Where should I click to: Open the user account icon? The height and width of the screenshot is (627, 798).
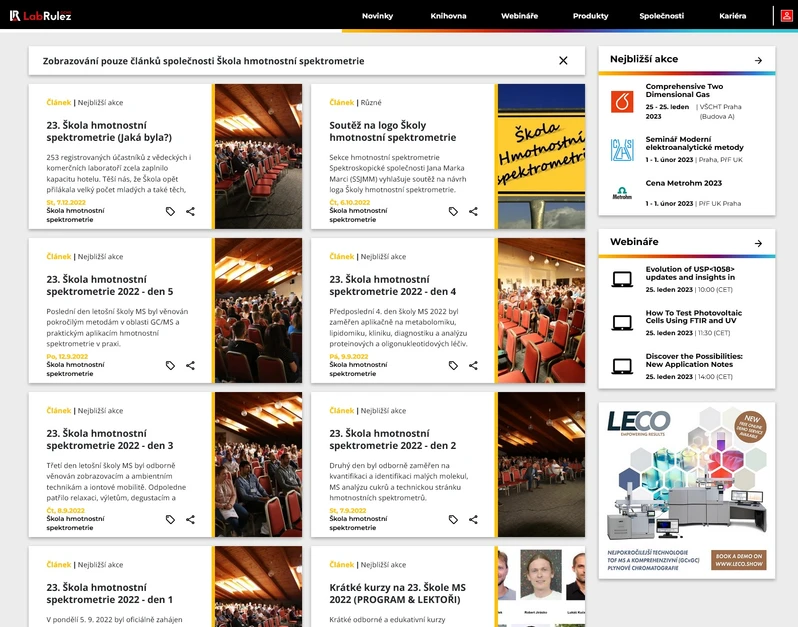[x=785, y=16]
